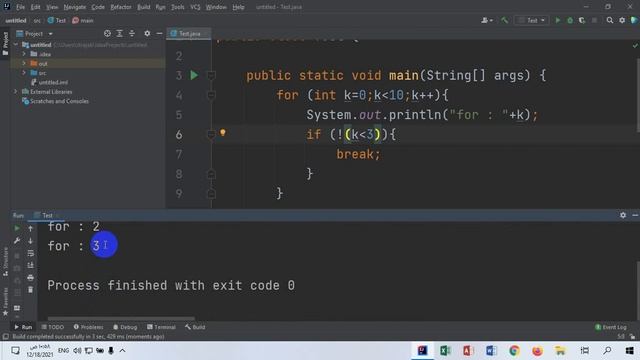Open Word from the Windows taskbar

pyautogui.click(x=491, y=350)
